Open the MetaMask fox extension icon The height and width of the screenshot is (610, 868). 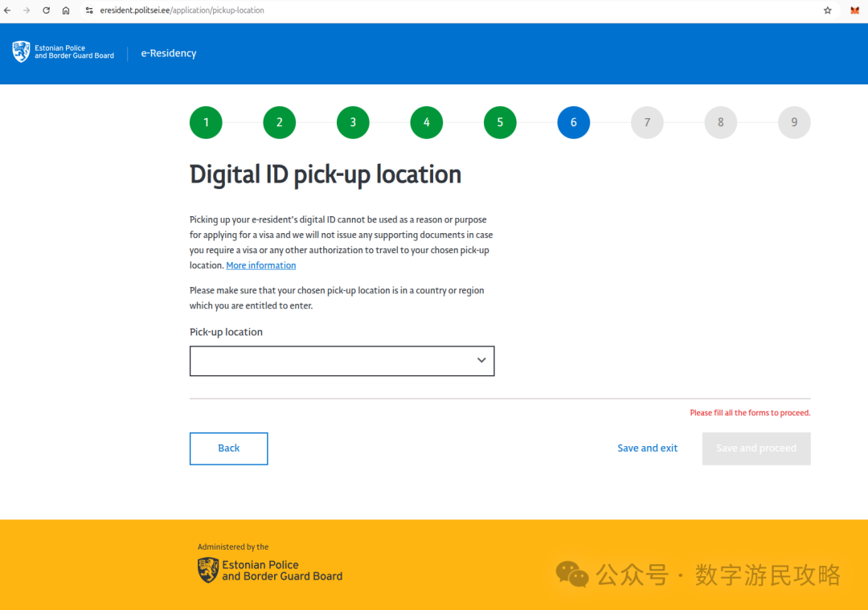pos(854,10)
